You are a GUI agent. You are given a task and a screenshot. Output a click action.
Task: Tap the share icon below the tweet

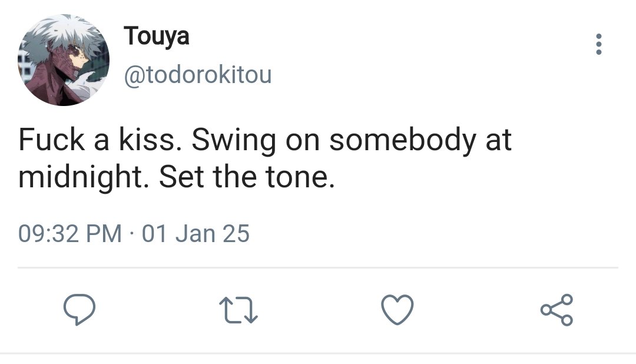(556, 310)
